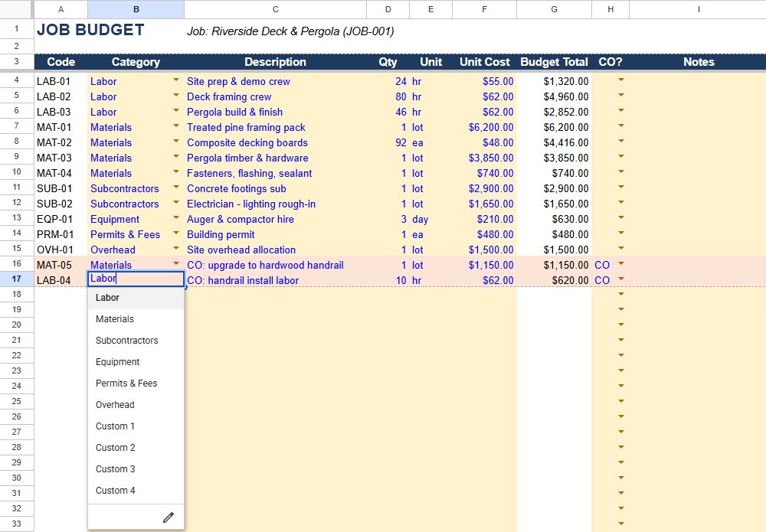This screenshot has width=766, height=532.
Task: Click the $620.00 budget total cell
Action: coord(554,280)
